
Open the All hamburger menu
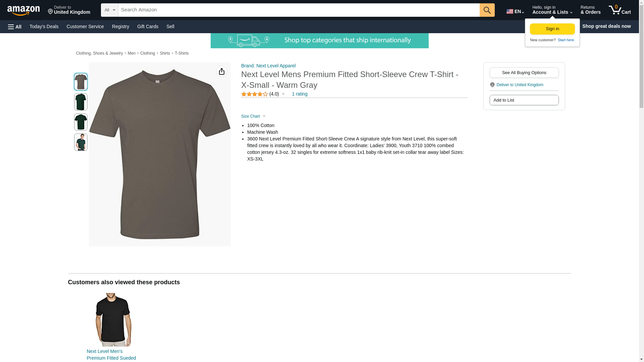15,26
